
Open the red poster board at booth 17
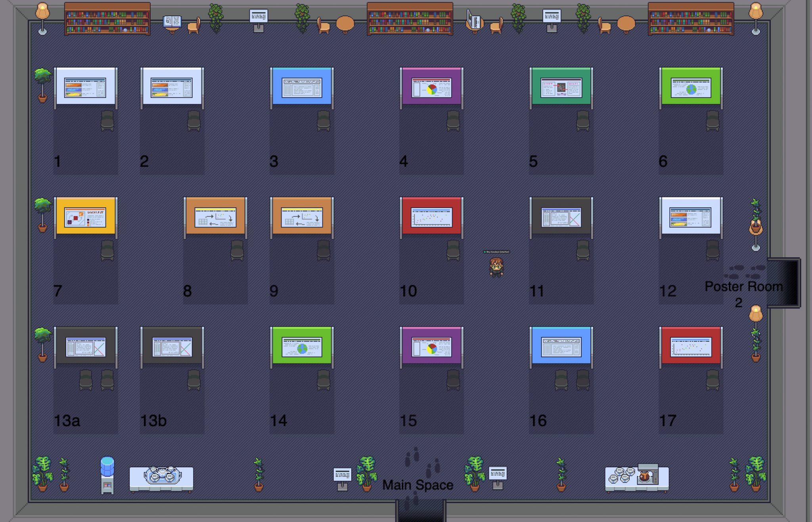pyautogui.click(x=691, y=346)
